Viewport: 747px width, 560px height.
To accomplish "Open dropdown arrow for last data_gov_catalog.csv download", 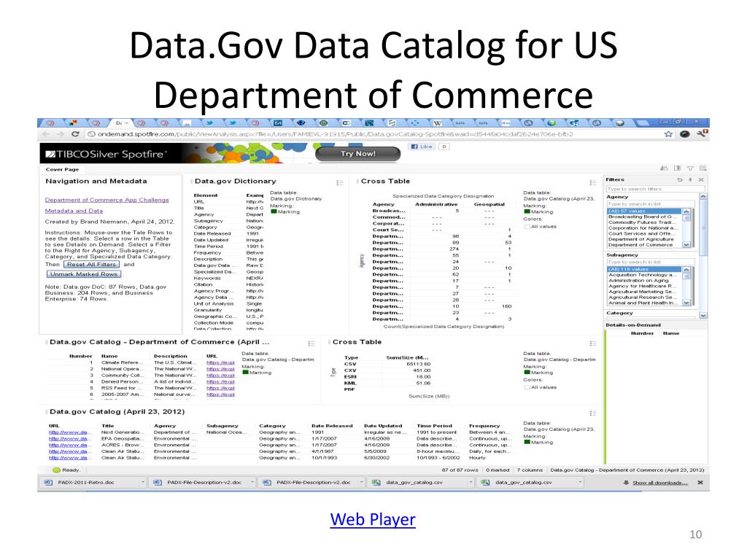I will click(580, 483).
